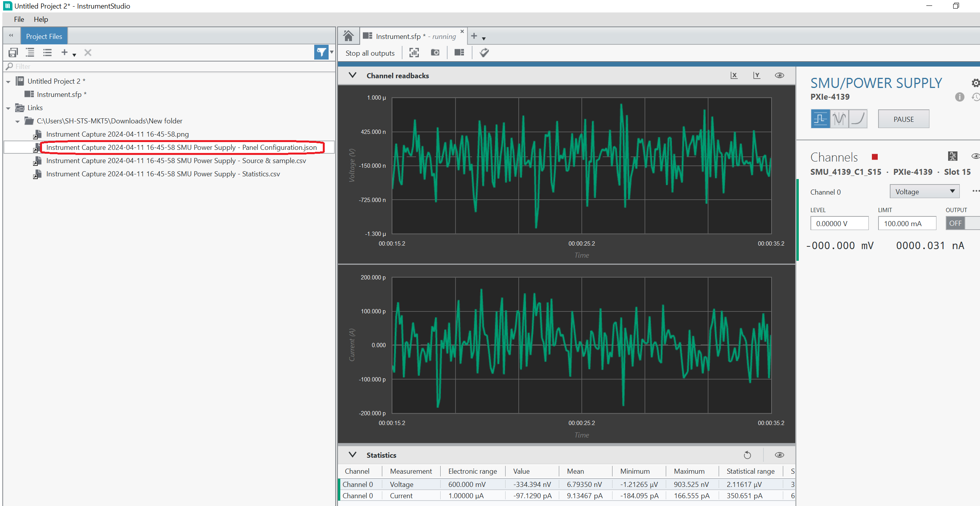The image size is (980, 506).
Task: Open the File menu
Action: (x=19, y=19)
